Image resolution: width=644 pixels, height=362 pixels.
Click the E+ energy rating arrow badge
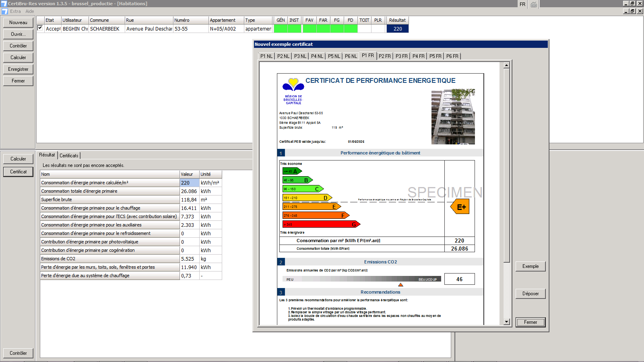pos(460,207)
